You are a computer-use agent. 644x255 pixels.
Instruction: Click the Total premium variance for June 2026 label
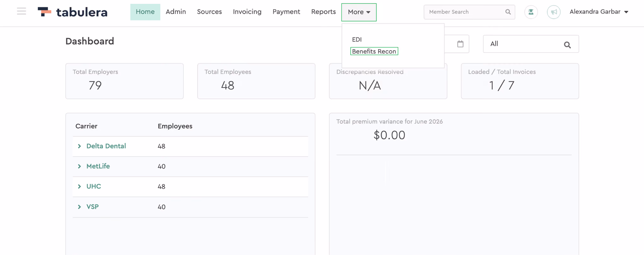click(x=390, y=122)
